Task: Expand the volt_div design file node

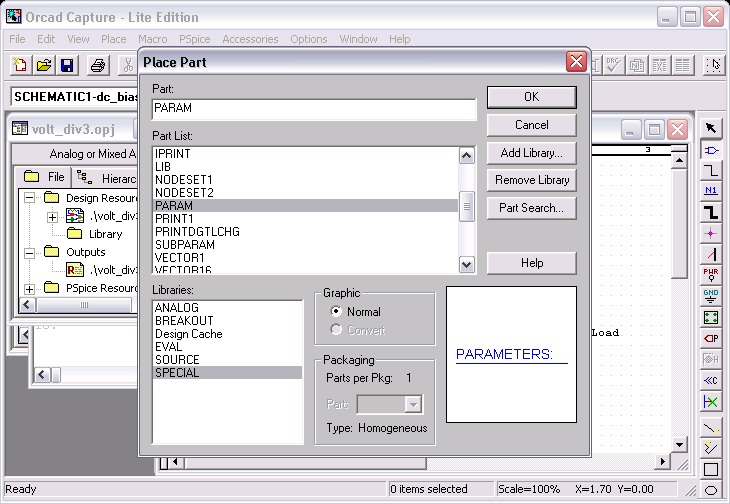Action: (x=52, y=217)
